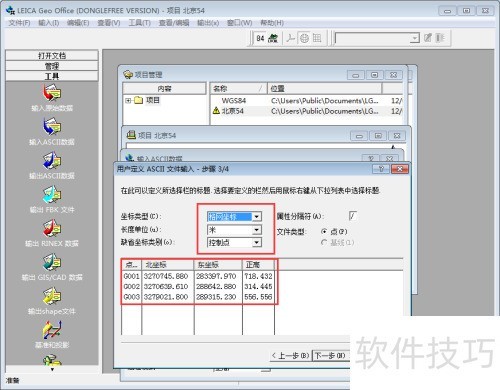This screenshot has height=390, width=500.
Task: Open the 工具(T) menu
Action: (x=140, y=23)
